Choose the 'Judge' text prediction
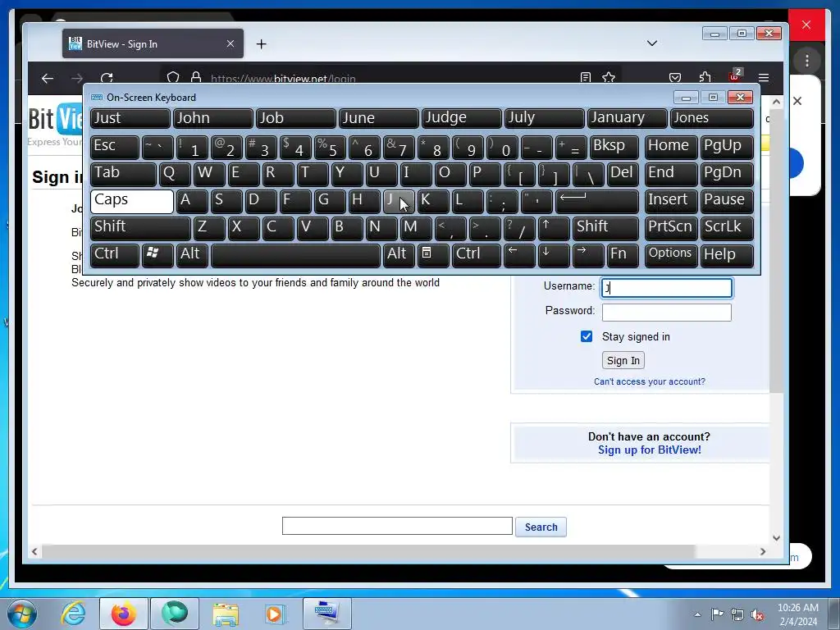 tap(462, 118)
